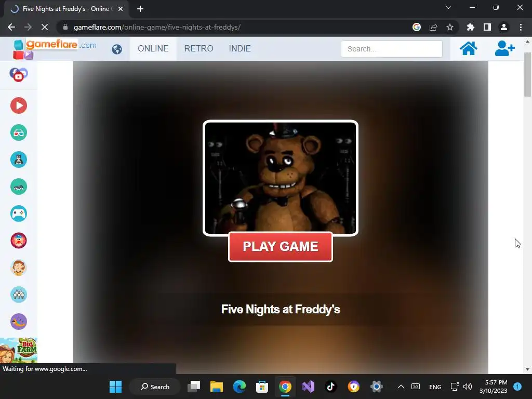Click the add user register icon

[504, 48]
